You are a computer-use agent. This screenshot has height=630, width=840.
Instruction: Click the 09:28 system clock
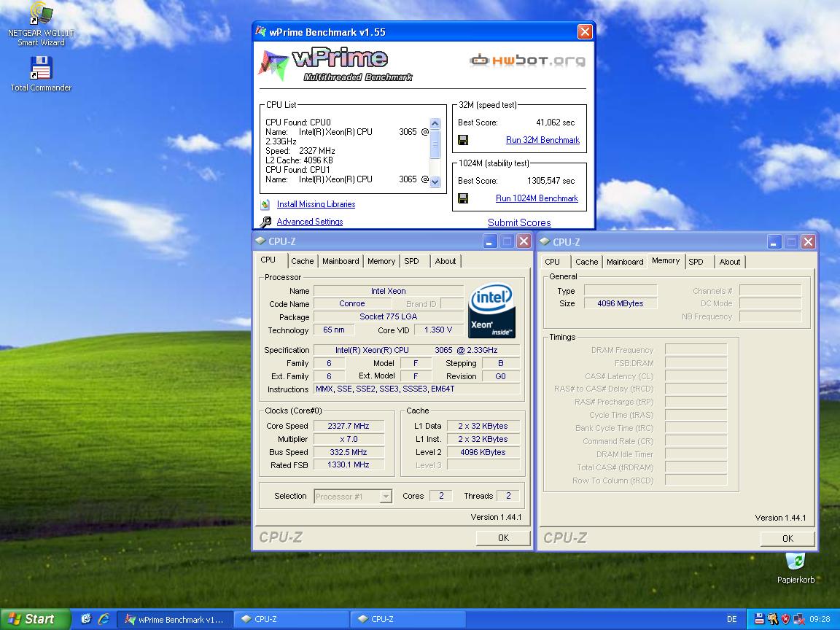coord(820,619)
